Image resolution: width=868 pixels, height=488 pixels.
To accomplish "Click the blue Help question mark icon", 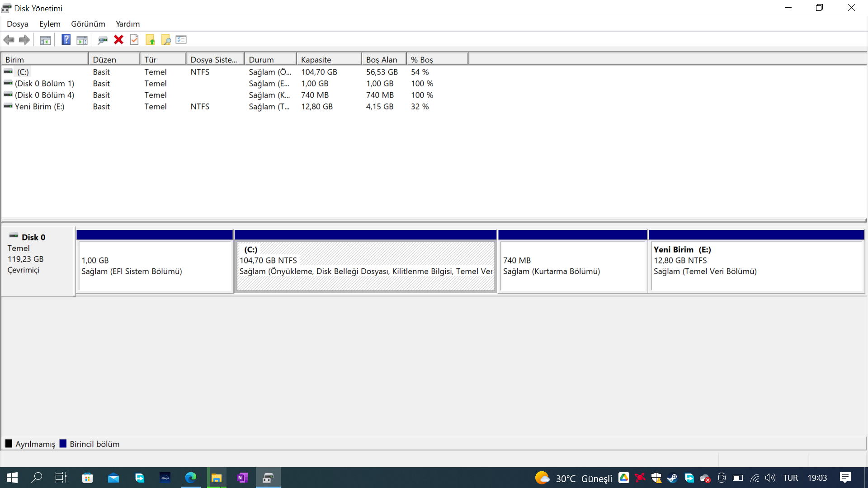I will (66, 40).
